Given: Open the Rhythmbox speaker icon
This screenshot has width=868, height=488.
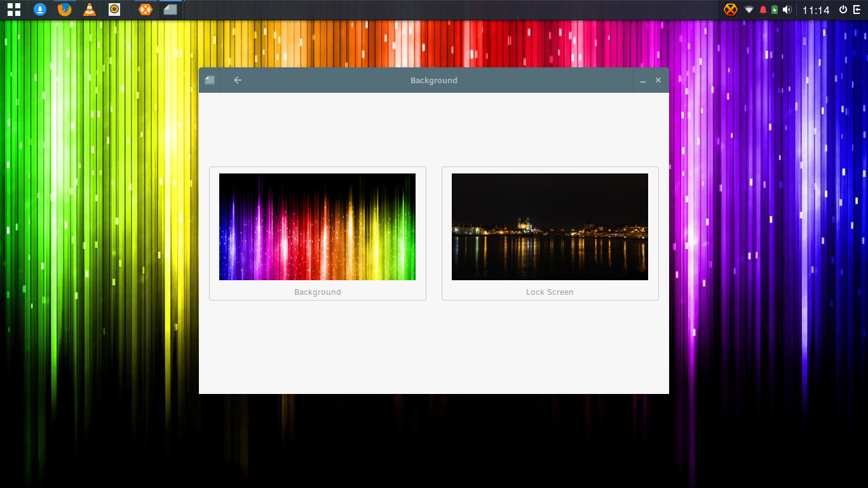Looking at the screenshot, I should [x=114, y=10].
